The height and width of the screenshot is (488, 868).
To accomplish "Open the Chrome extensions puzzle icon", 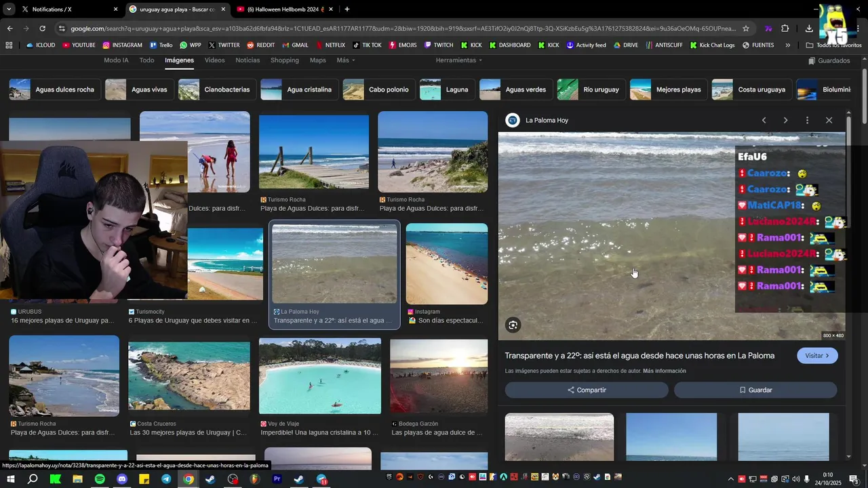I will click(x=785, y=28).
